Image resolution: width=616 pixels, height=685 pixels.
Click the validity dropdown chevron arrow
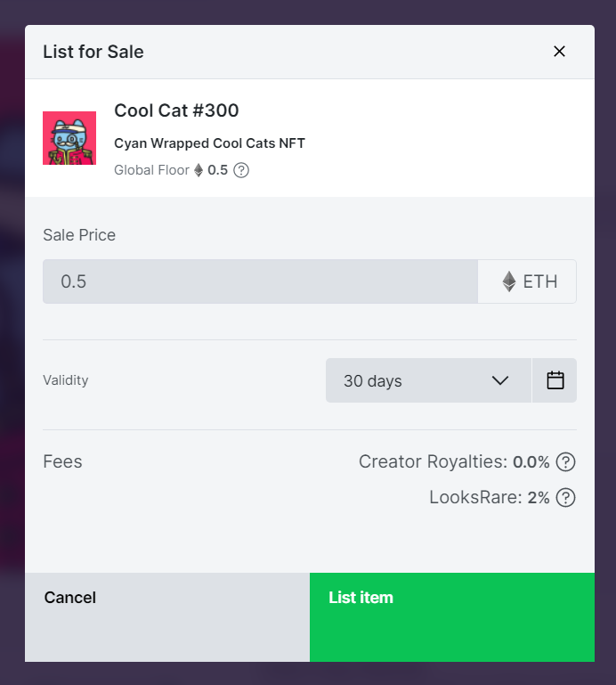(x=500, y=380)
